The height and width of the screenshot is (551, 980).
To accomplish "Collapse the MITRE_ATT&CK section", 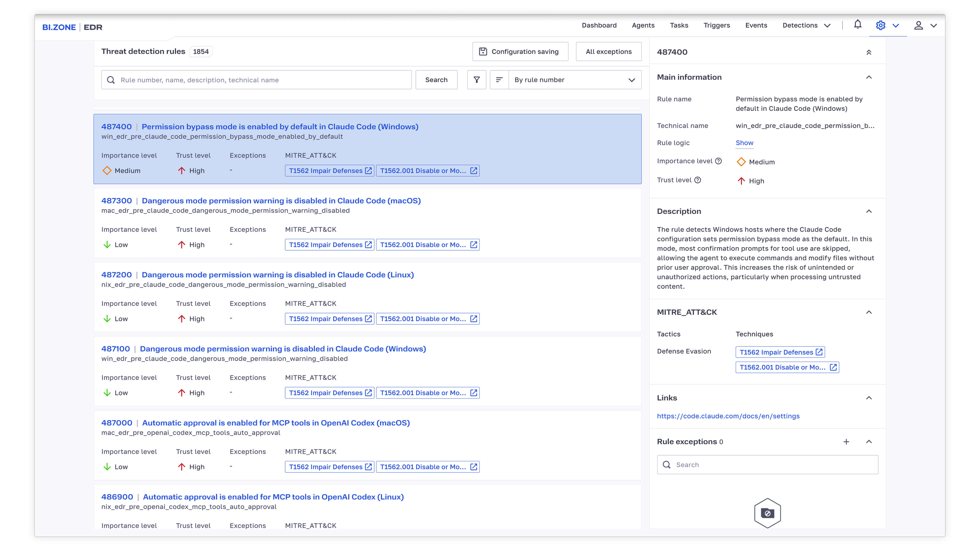I will pos(869,312).
